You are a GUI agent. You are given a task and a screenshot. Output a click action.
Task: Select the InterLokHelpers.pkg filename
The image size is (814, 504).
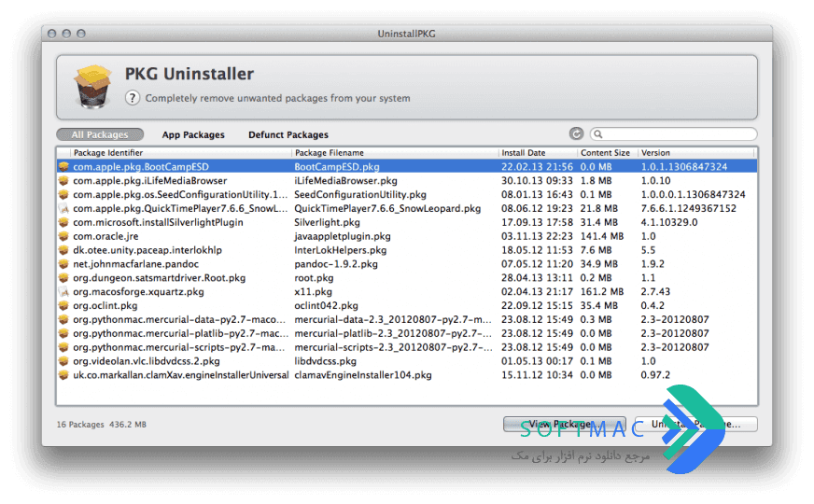point(341,250)
